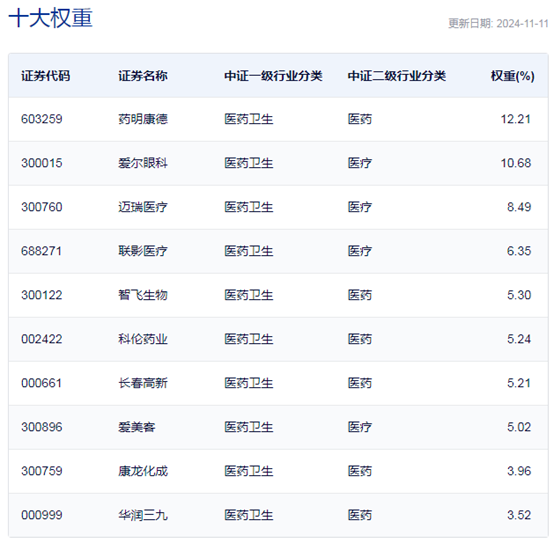
Task: Select the 医疗 classification for 爱尔眼科
Action: point(360,163)
